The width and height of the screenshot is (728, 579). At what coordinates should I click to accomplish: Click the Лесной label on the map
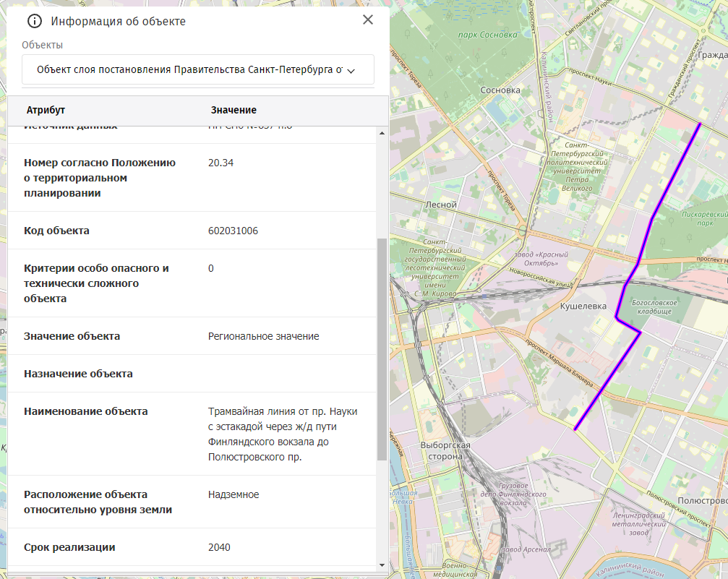pos(441,205)
